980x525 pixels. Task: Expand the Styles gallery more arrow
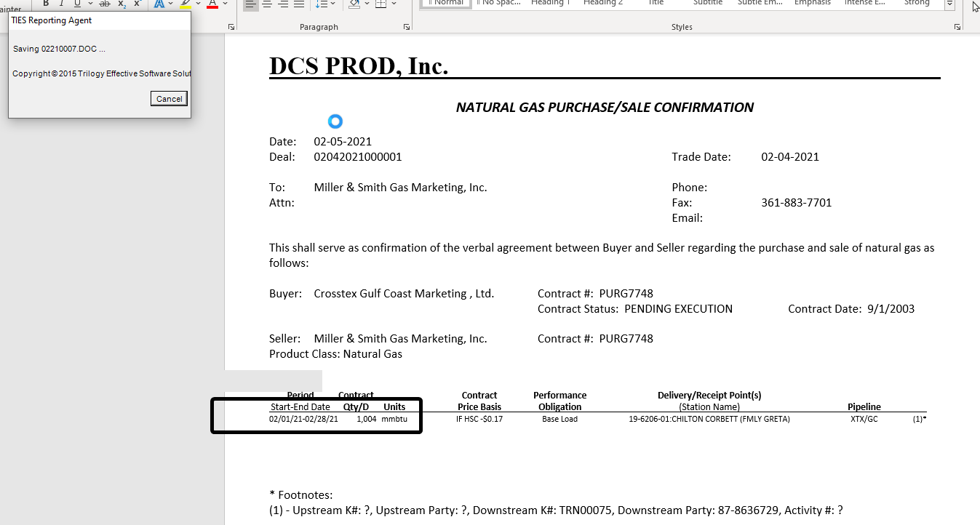(949, 4)
